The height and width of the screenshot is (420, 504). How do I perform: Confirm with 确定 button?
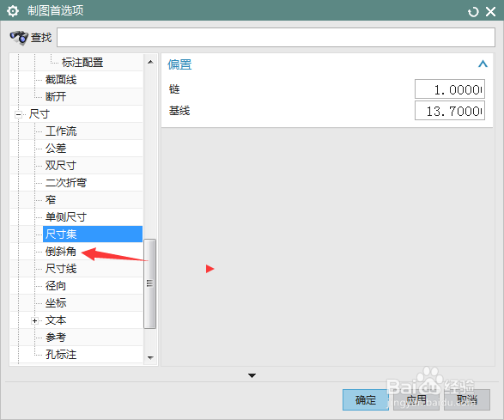pos(366,399)
